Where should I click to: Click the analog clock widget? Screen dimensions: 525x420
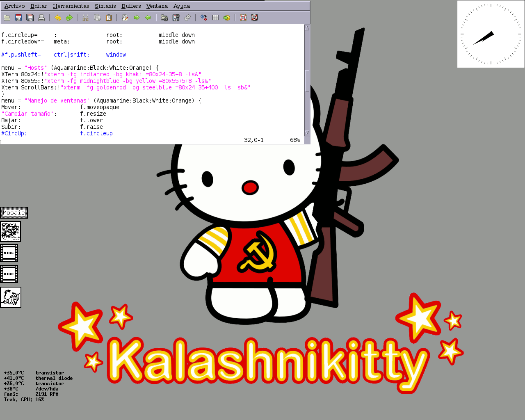tap(491, 34)
